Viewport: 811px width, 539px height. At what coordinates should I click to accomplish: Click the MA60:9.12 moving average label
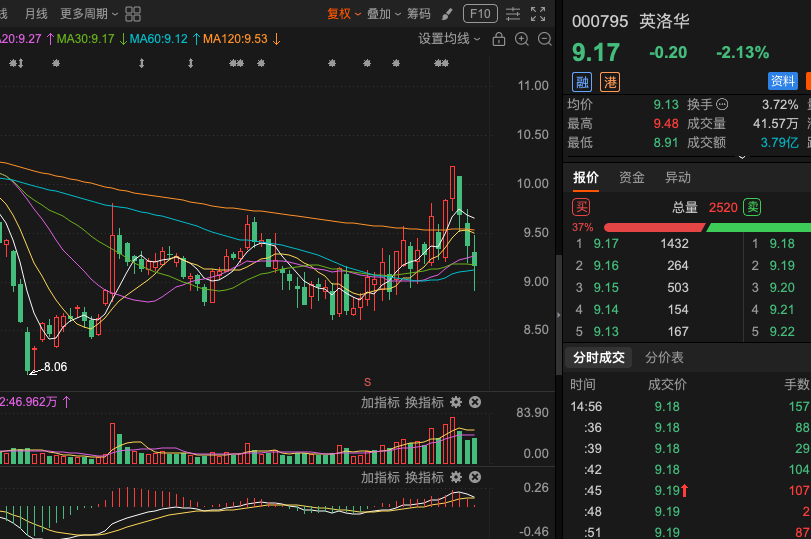(158, 39)
